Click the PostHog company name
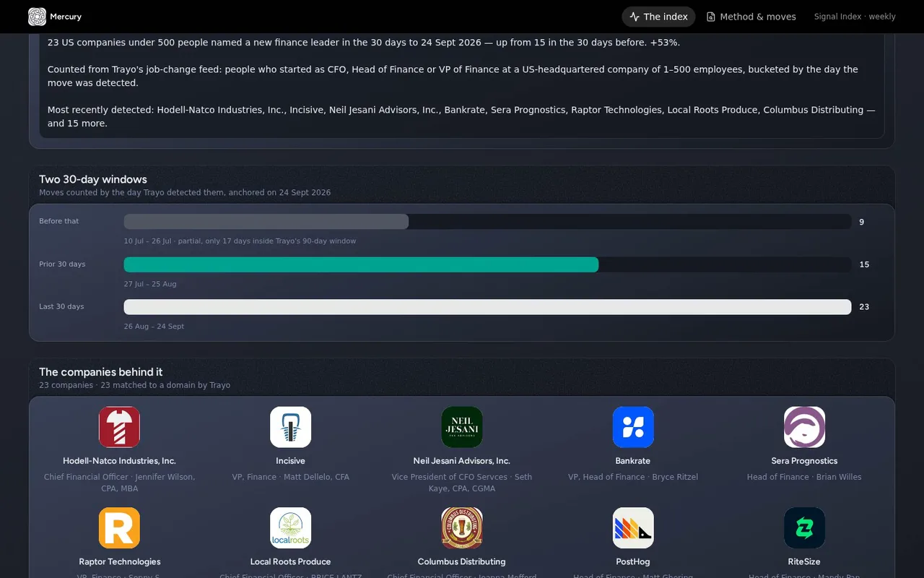Image resolution: width=924 pixels, height=578 pixels. coord(633,561)
